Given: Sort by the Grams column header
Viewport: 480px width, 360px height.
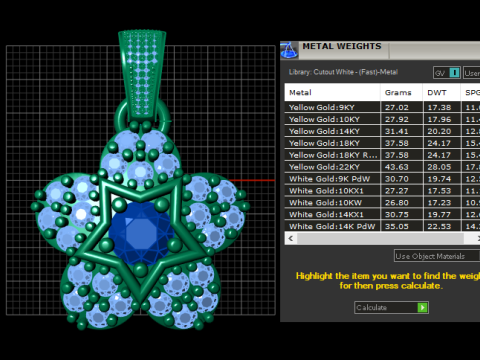Looking at the screenshot, I should tap(401, 92).
